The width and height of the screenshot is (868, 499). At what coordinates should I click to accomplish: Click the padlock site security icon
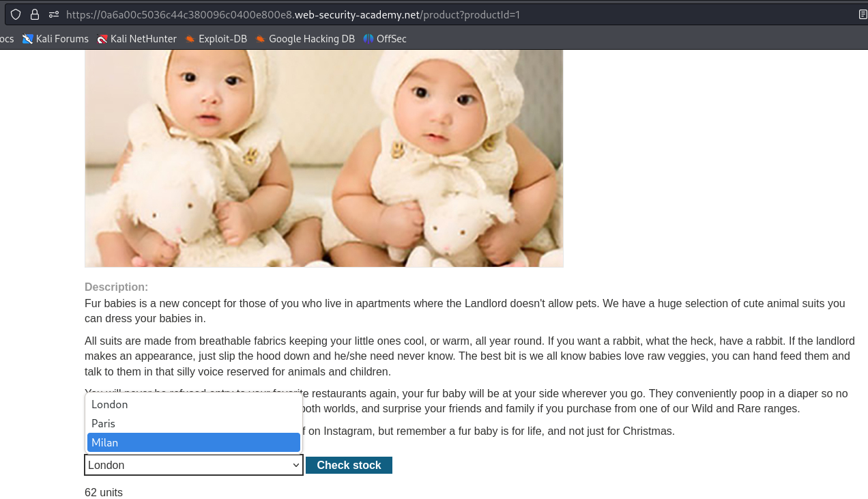35,14
